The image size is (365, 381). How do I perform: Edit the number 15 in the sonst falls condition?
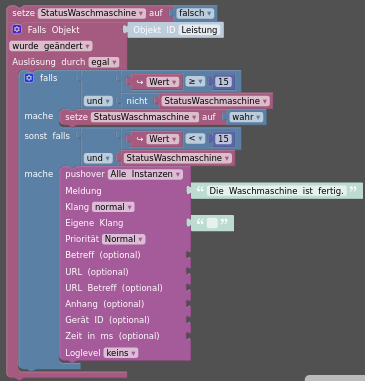(x=223, y=139)
